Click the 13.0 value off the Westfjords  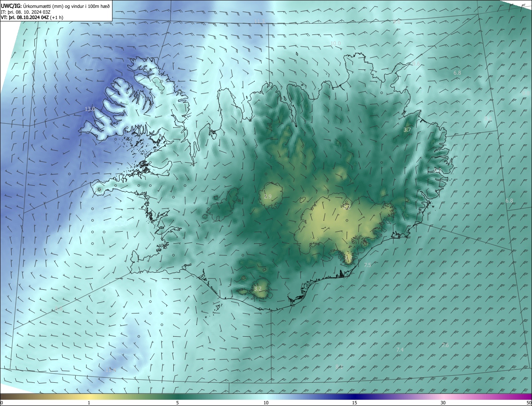click(90, 109)
